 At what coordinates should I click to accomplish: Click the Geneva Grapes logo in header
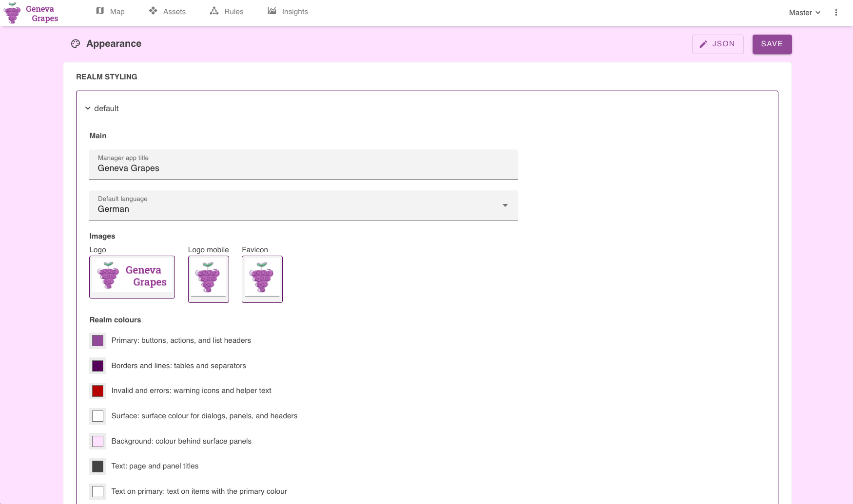pos(31,13)
